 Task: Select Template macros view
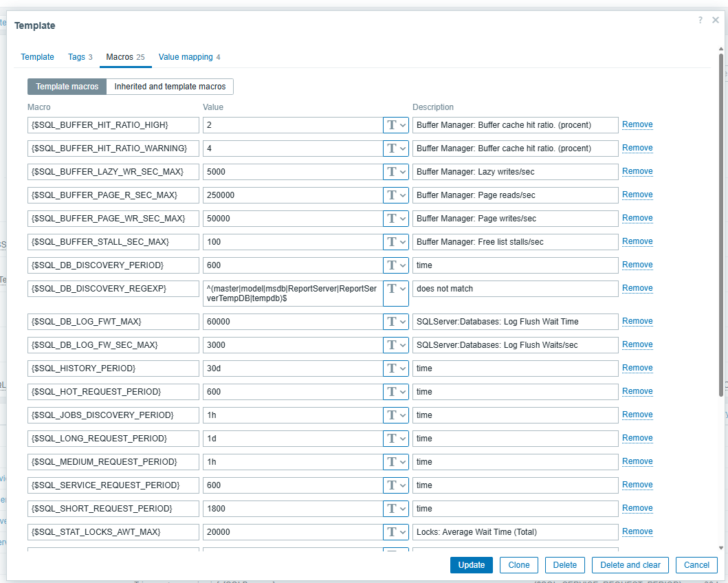click(67, 87)
